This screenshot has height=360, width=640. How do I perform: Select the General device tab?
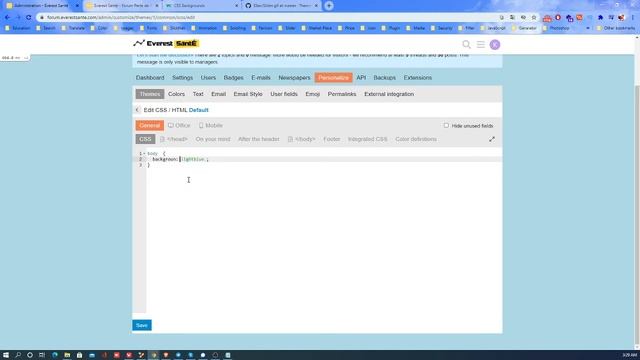coord(150,125)
